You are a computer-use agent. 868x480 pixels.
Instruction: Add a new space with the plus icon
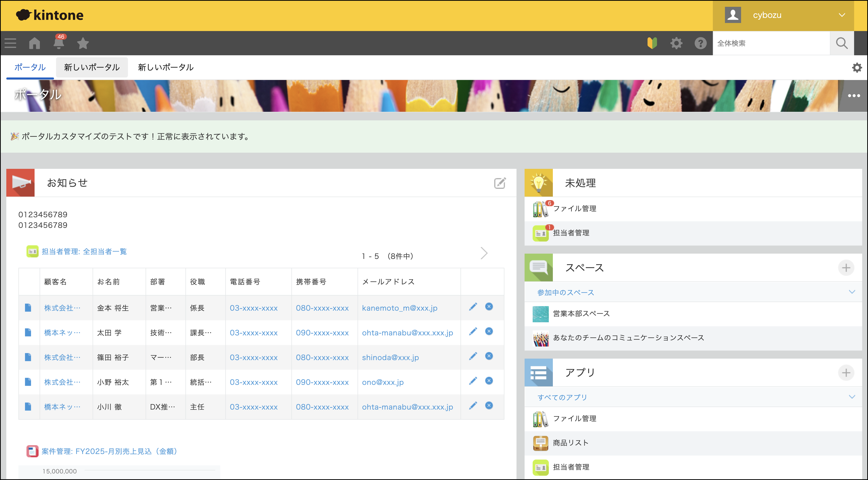pos(846,268)
